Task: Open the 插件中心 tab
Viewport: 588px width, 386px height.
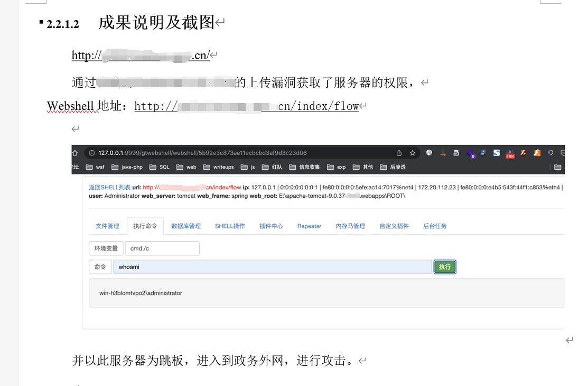Action: click(x=271, y=226)
